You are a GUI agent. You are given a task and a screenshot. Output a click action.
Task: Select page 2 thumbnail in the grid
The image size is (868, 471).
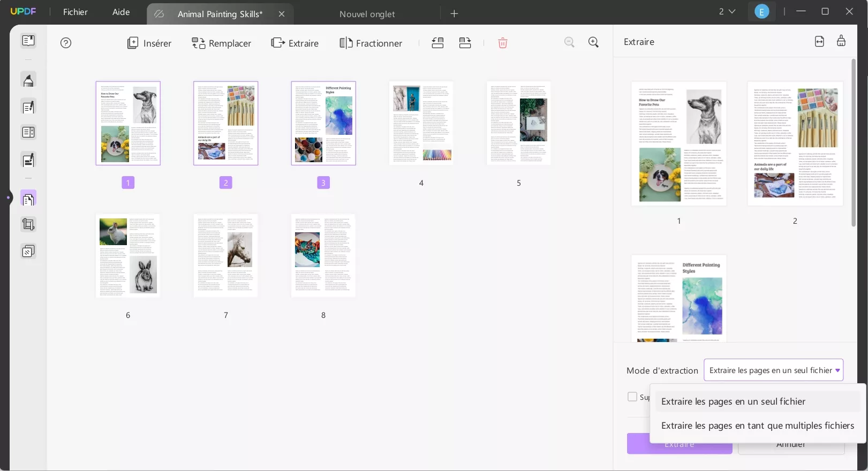pyautogui.click(x=226, y=123)
